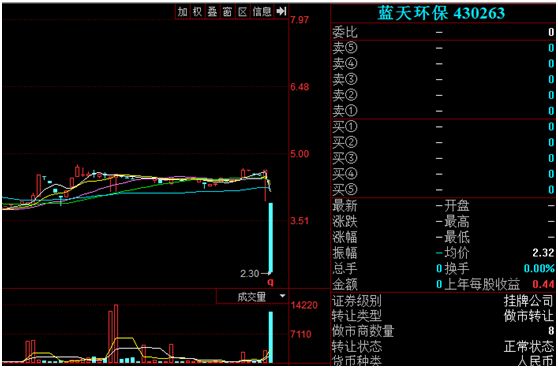Select the 买③ order row
The image size is (558, 368).
coord(443,158)
